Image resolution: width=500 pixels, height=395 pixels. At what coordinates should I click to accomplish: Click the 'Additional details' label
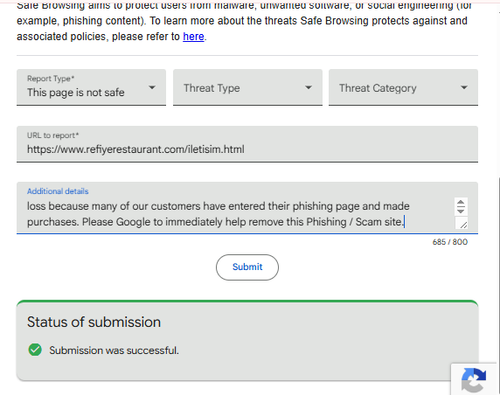pos(58,191)
